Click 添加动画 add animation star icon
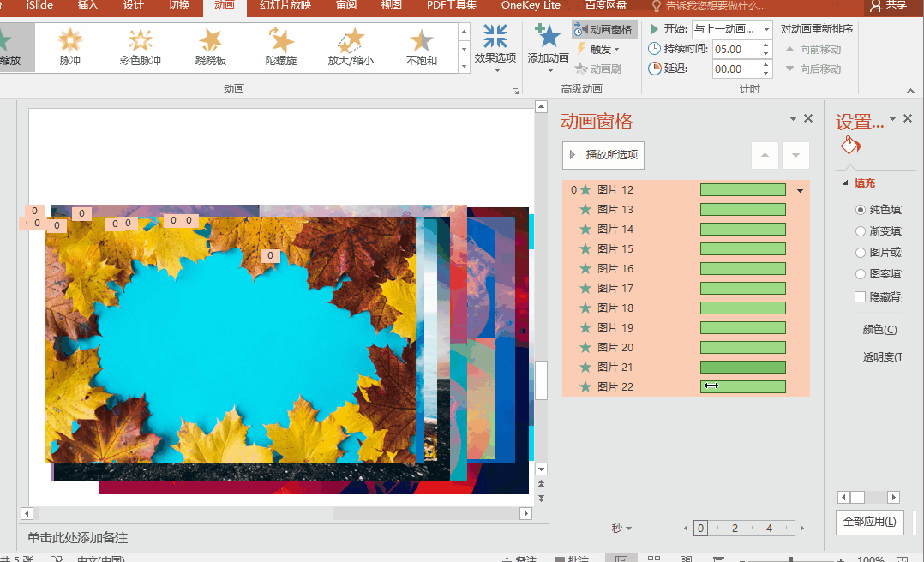 point(548,37)
